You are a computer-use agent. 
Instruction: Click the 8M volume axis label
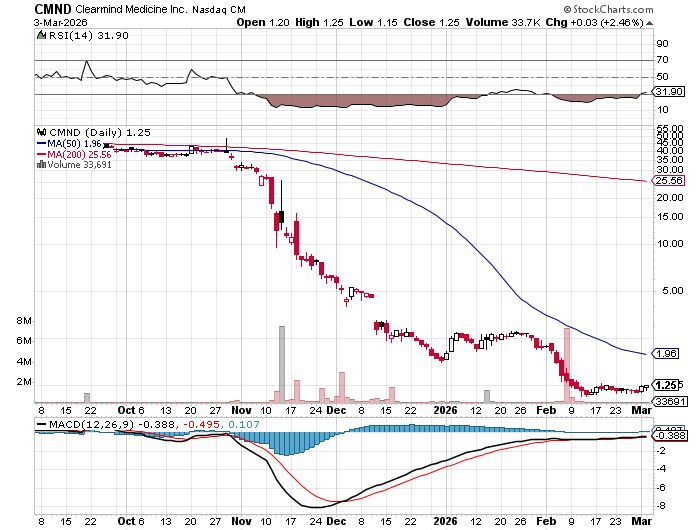point(24,321)
